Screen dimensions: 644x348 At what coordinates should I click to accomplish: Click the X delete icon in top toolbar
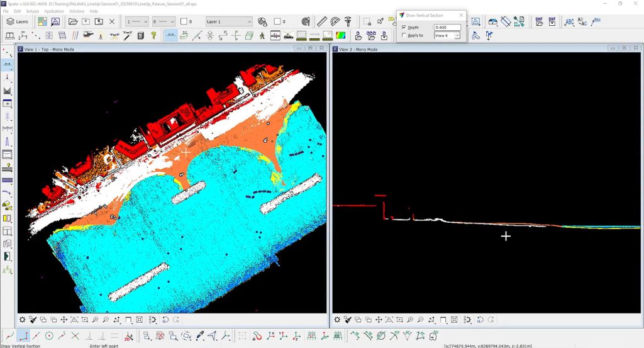(x=112, y=21)
